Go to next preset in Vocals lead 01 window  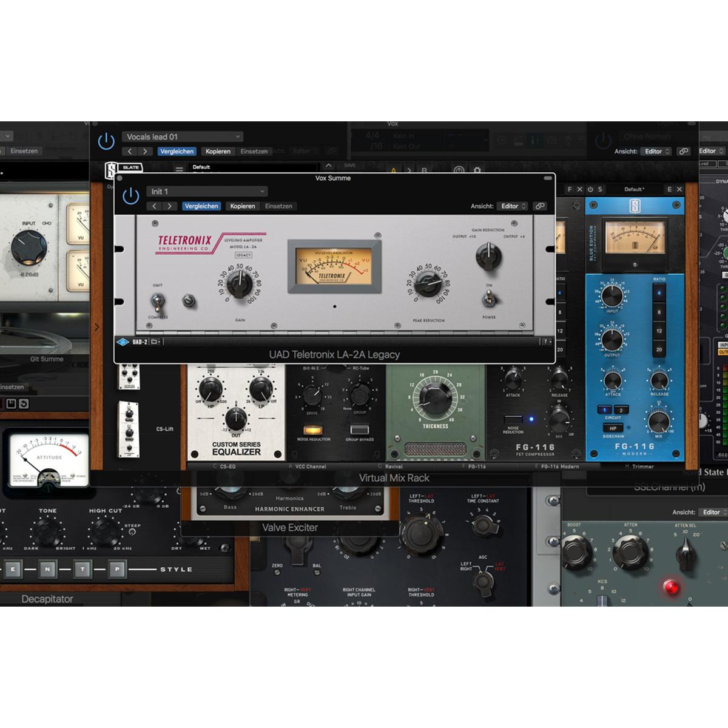click(145, 152)
